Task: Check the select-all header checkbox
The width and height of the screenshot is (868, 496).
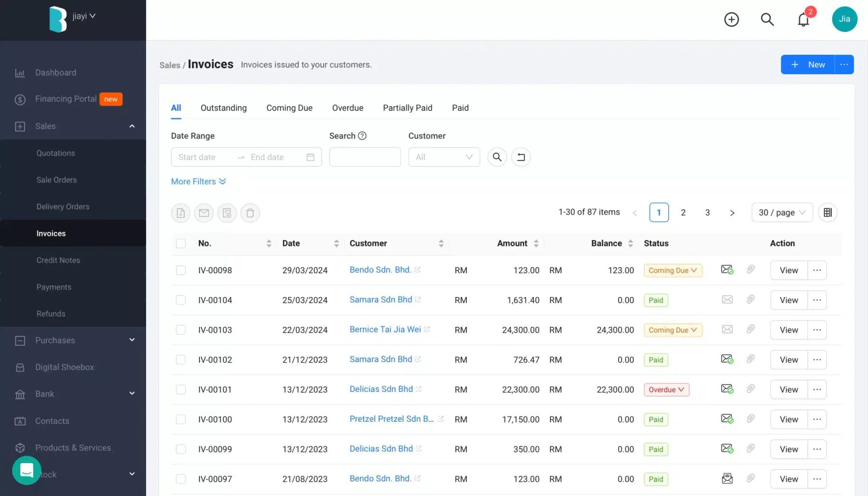Action: click(181, 243)
